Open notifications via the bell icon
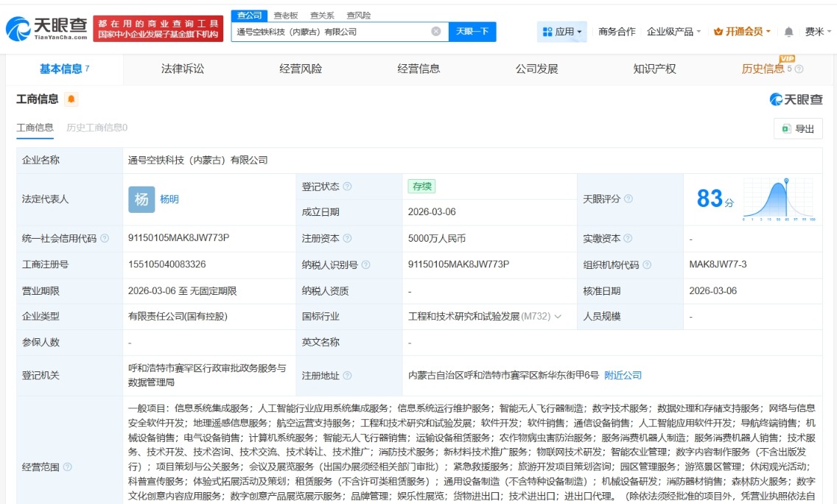Viewport: 837px width, 504px height. [x=788, y=32]
